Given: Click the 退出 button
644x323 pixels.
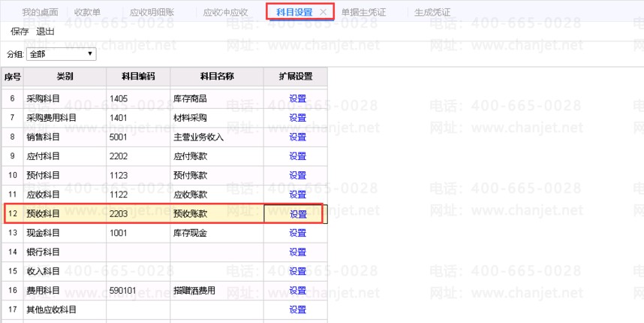Looking at the screenshot, I should pyautogui.click(x=45, y=32).
